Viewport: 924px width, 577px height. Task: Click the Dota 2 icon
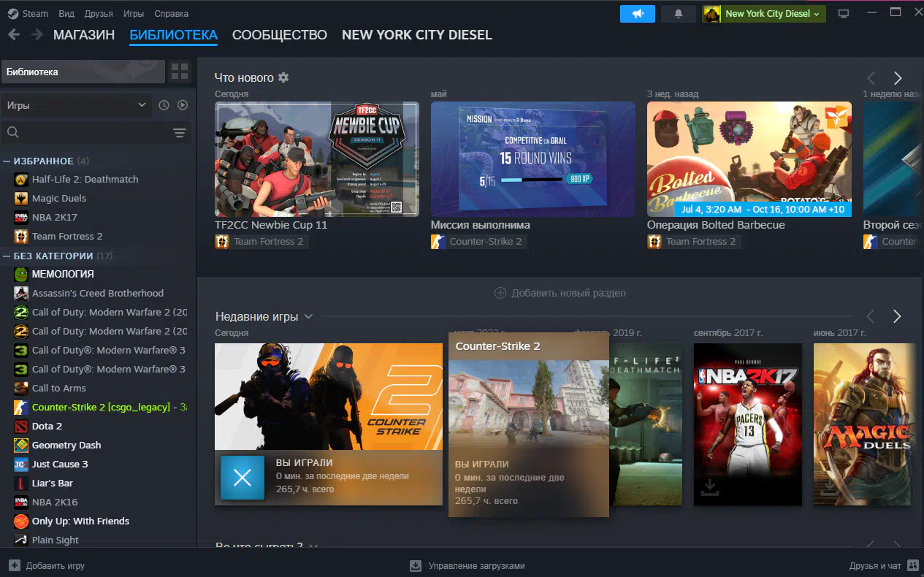[21, 426]
